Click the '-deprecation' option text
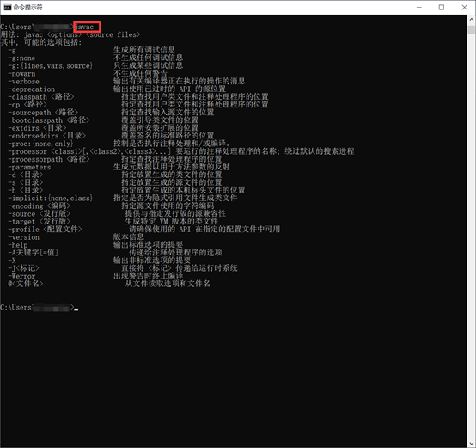Screen dimensions: 476x448 [x=32, y=89]
